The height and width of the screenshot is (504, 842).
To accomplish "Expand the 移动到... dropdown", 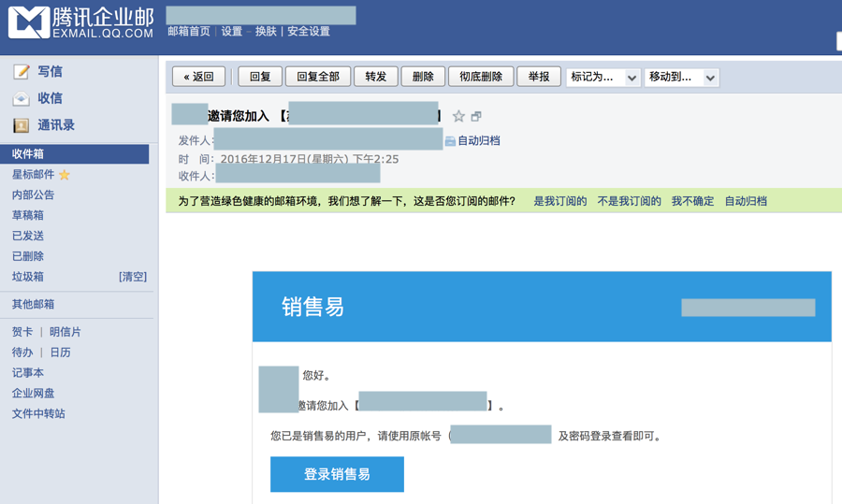I will coord(682,78).
